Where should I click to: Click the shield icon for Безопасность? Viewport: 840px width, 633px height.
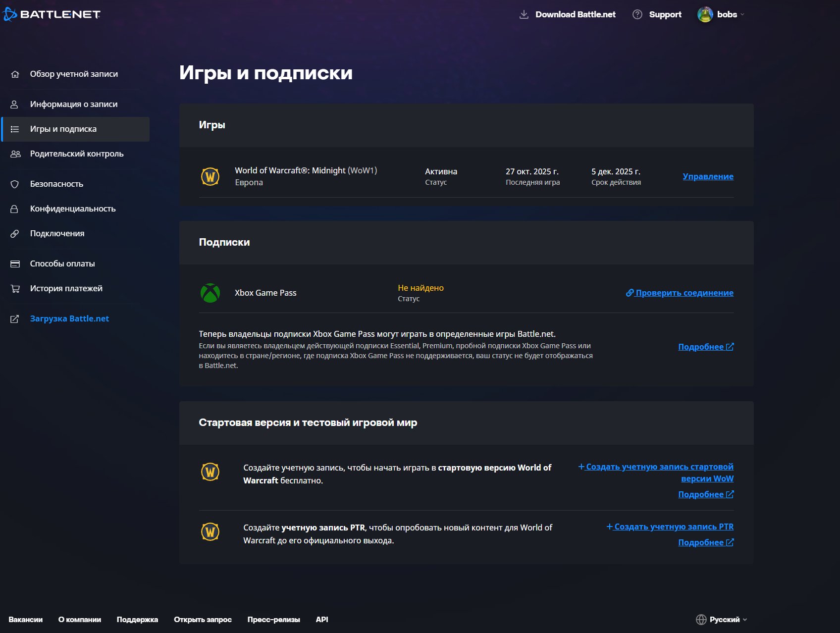click(x=15, y=184)
